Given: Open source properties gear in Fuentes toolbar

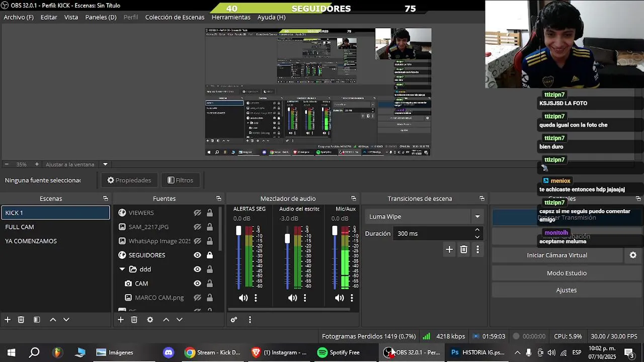Looking at the screenshot, I should tap(150, 320).
